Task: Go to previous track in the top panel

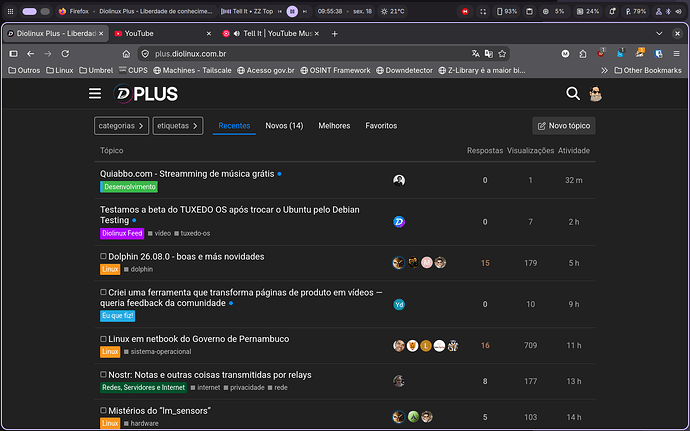Action: pyautogui.click(x=280, y=11)
